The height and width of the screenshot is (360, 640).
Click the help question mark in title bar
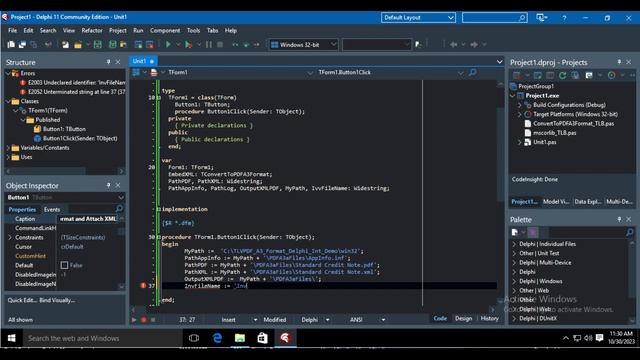point(564,18)
